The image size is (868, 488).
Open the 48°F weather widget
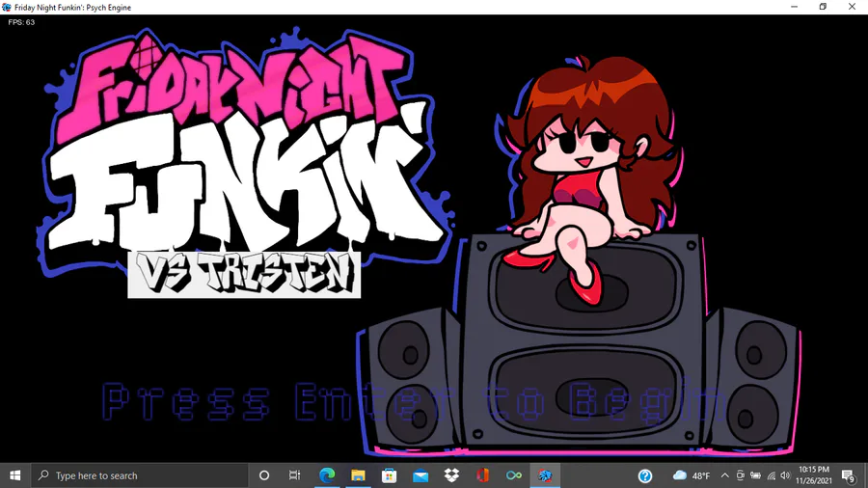click(692, 475)
